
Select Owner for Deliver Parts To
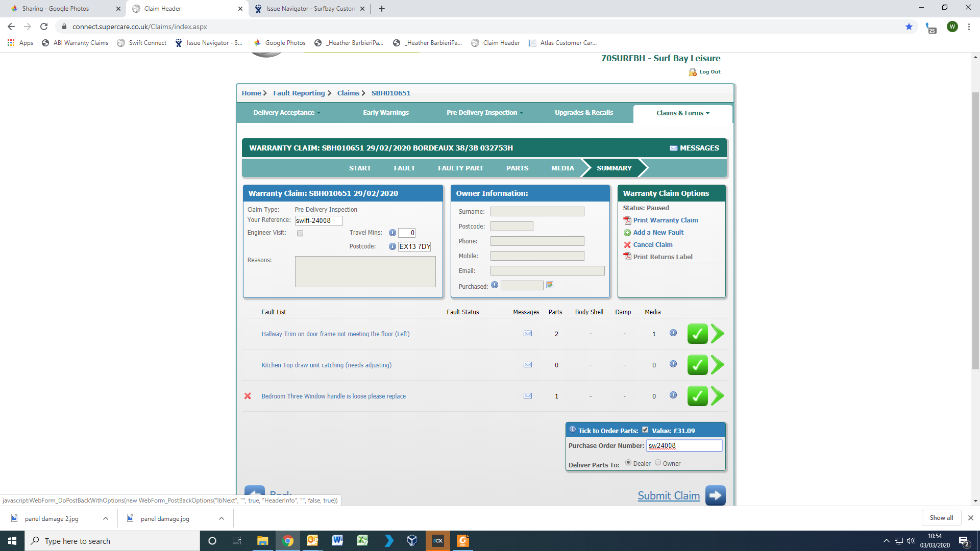click(658, 463)
